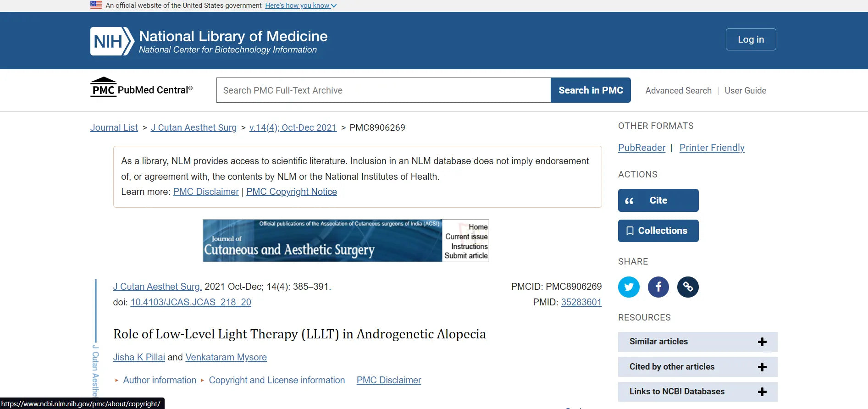Click the Cite quotation mark button
This screenshot has width=868, height=409.
[x=658, y=200]
